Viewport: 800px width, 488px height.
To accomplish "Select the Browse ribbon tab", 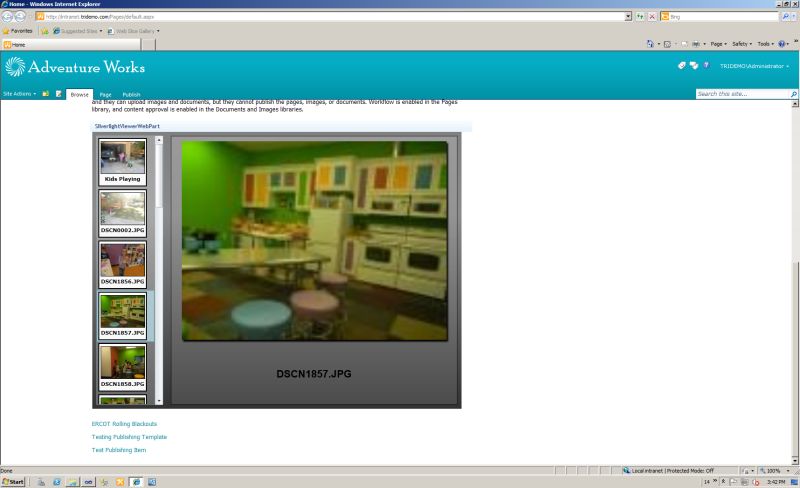I will click(x=80, y=94).
